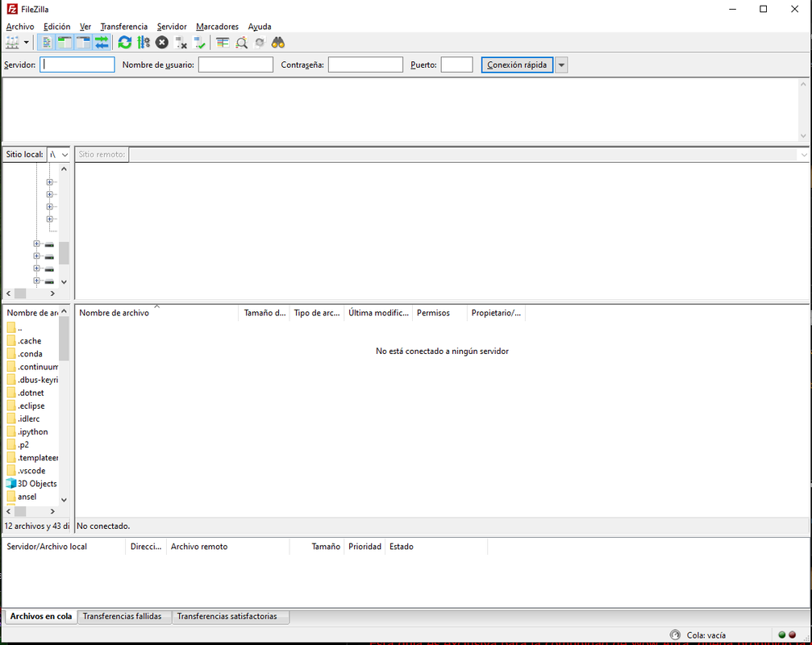Sort remote list by Última modificación
Screen dimensions: 812x645
click(378, 313)
